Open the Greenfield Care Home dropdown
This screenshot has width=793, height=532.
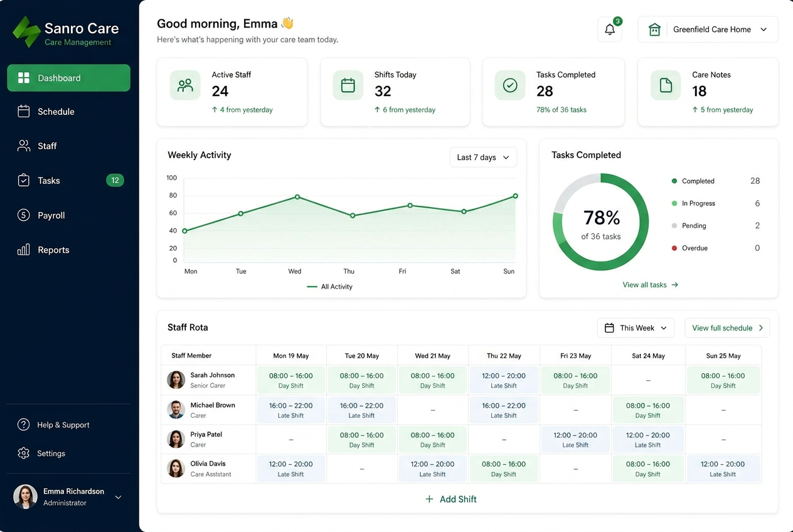pos(708,29)
